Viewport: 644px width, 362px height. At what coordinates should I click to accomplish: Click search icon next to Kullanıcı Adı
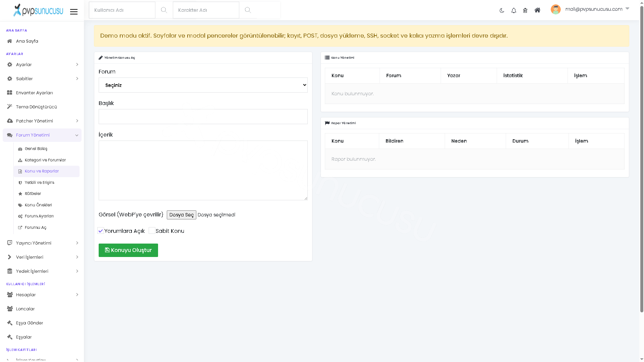point(164,10)
